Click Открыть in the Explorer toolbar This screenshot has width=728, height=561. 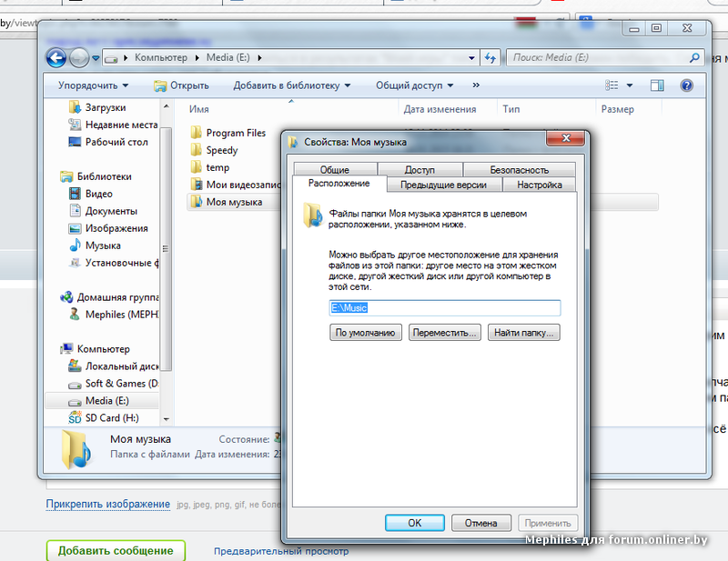pos(181,85)
